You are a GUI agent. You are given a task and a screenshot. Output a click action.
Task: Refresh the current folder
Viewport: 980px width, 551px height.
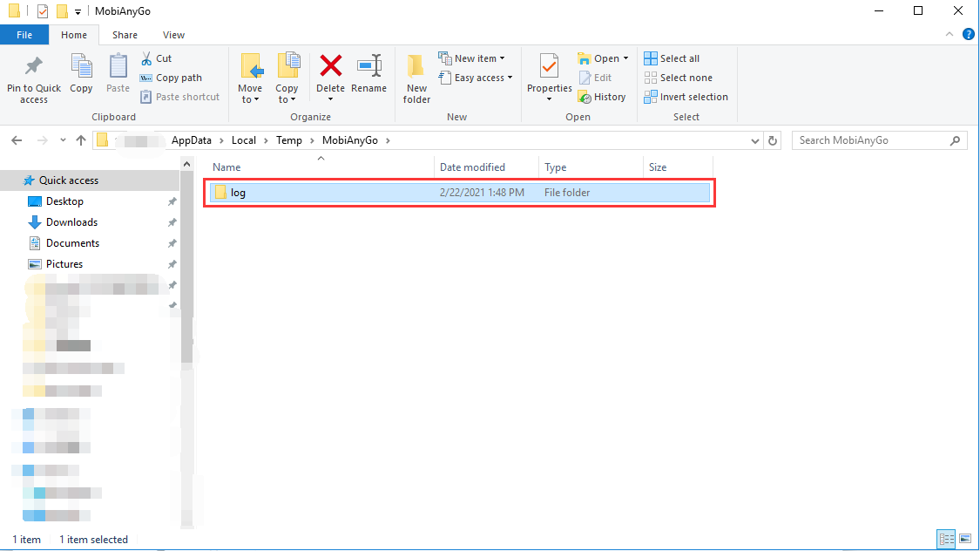click(773, 140)
